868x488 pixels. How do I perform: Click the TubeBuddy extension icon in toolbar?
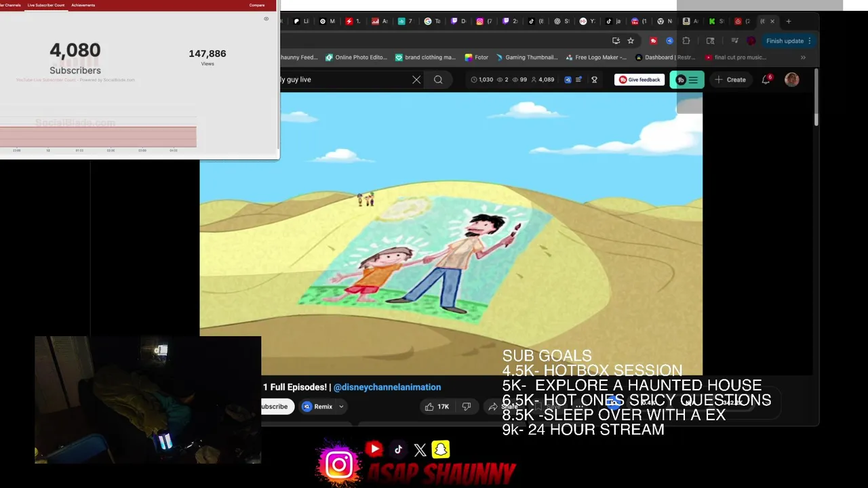click(x=653, y=41)
